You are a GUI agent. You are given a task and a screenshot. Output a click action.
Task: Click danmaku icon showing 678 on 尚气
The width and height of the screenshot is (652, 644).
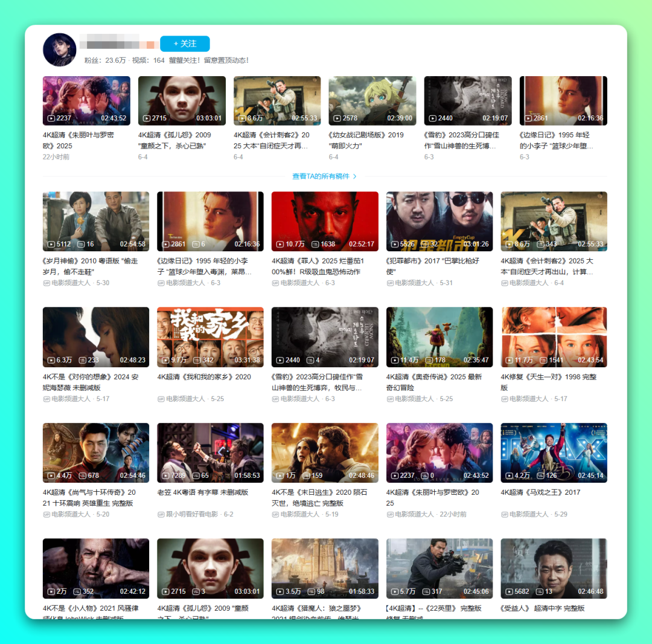[82, 475]
